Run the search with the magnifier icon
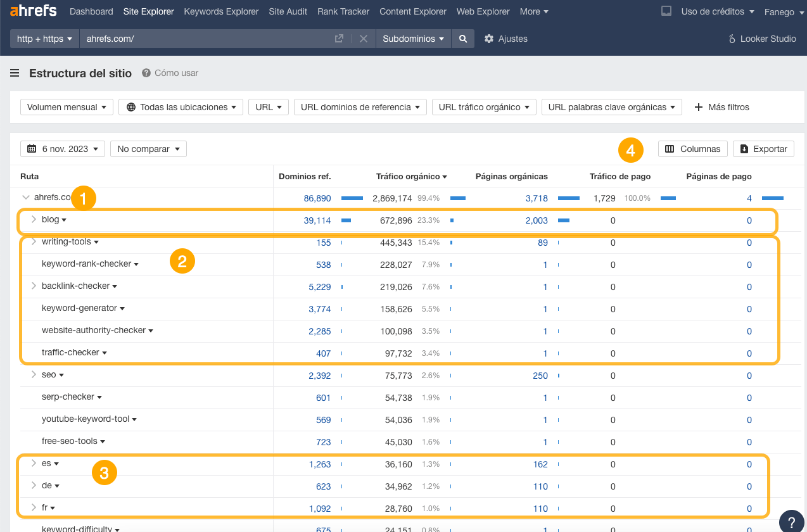The image size is (807, 532). 462,39
